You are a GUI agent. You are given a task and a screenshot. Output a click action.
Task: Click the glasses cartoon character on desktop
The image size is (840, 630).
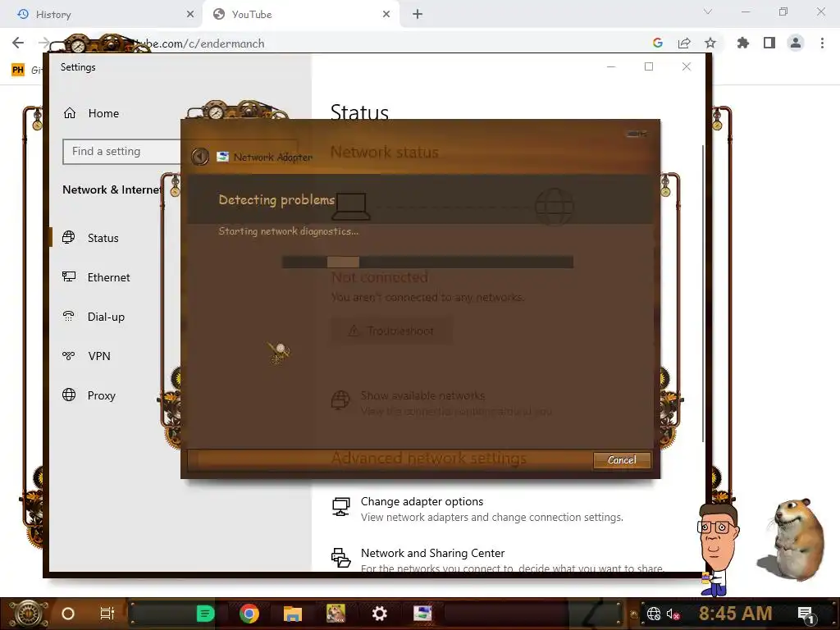tap(717, 549)
